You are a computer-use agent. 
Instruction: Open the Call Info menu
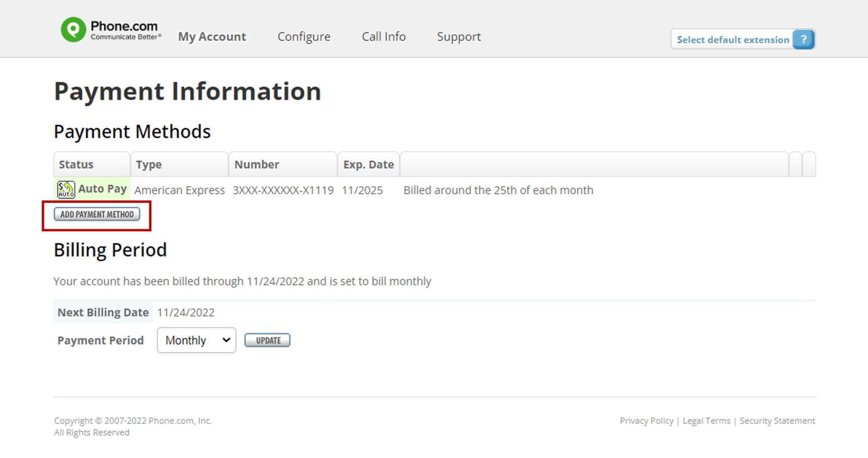pos(384,36)
